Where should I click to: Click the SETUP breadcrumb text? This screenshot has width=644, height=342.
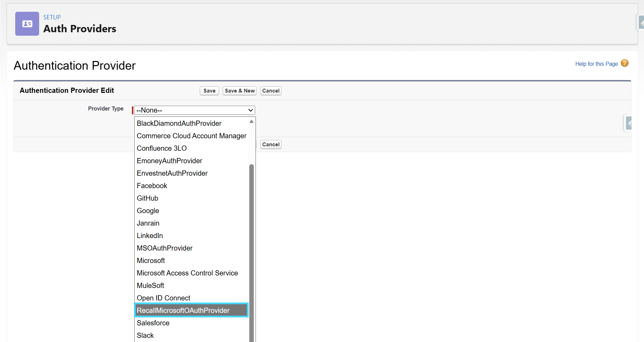coord(52,17)
